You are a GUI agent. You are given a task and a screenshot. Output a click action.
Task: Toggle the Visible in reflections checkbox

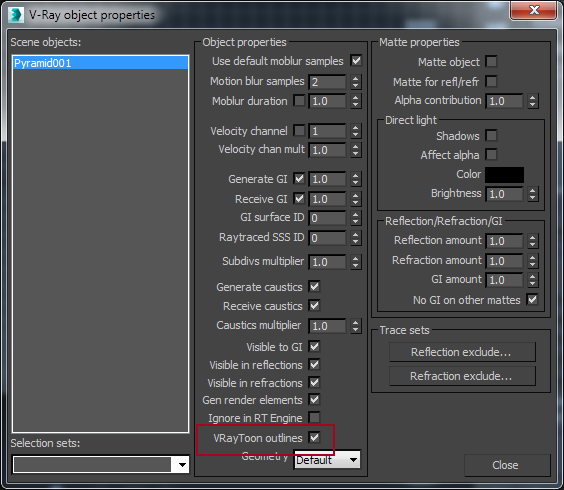click(314, 364)
